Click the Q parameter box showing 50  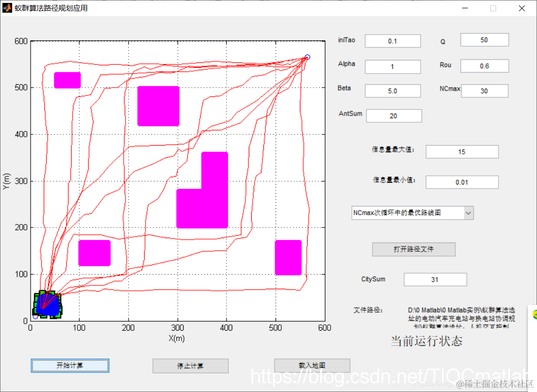point(484,39)
